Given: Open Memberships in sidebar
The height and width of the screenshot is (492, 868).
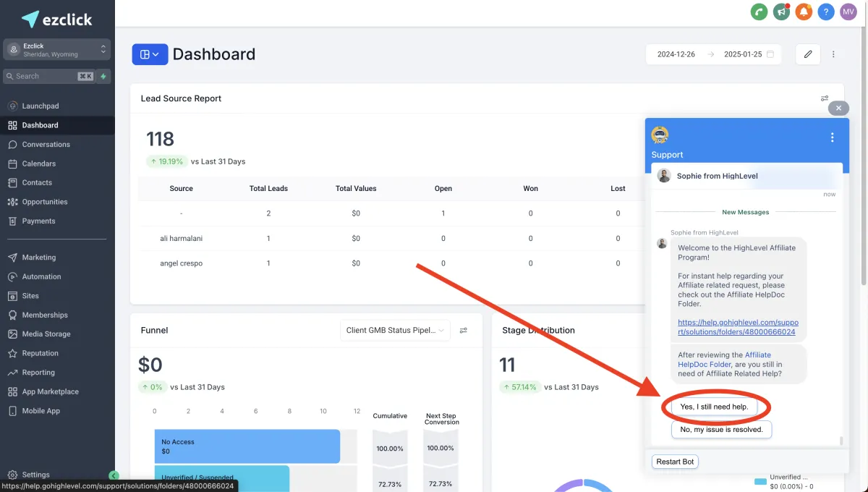Looking at the screenshot, I should click(x=57, y=315).
